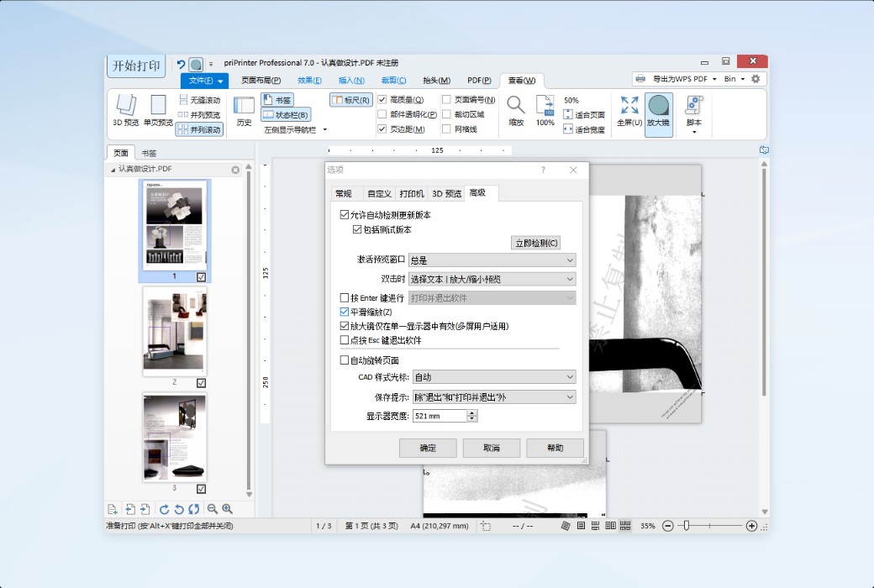
Task: Click thumbnail zoom out magnifier icon
Action: click(x=213, y=509)
